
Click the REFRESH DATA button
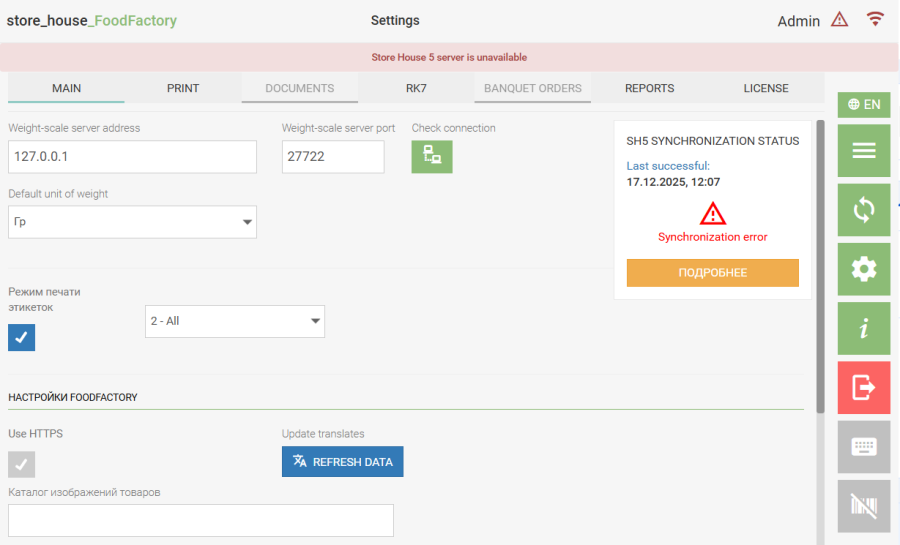click(x=343, y=462)
